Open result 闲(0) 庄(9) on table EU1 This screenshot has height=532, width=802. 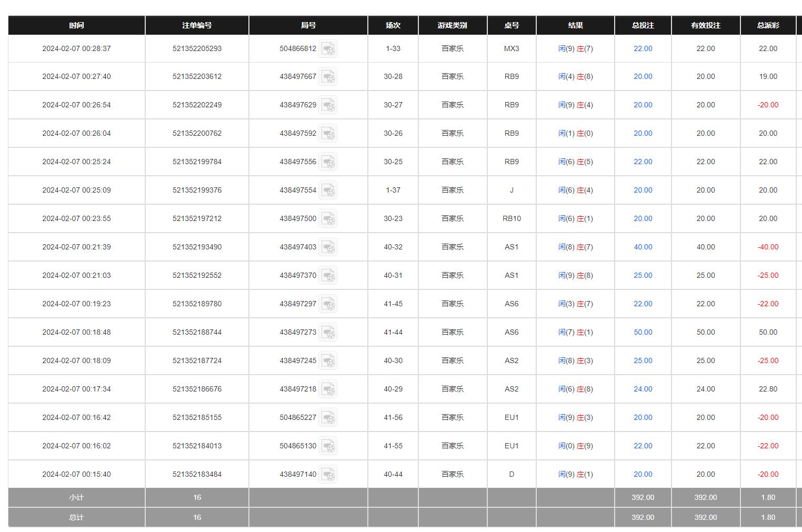[575, 446]
